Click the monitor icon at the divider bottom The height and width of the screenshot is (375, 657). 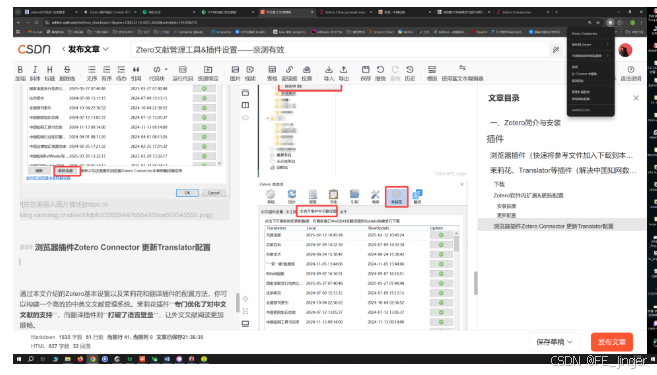(x=246, y=323)
